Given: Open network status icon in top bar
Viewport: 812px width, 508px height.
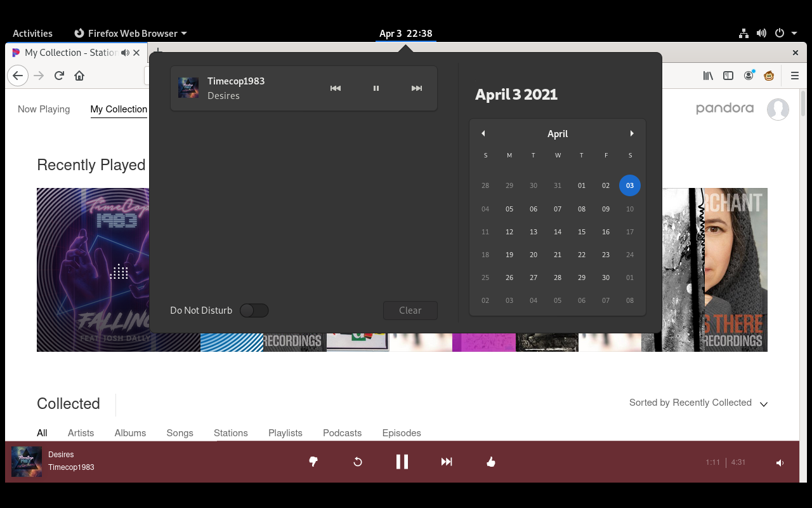Looking at the screenshot, I should pos(743,33).
